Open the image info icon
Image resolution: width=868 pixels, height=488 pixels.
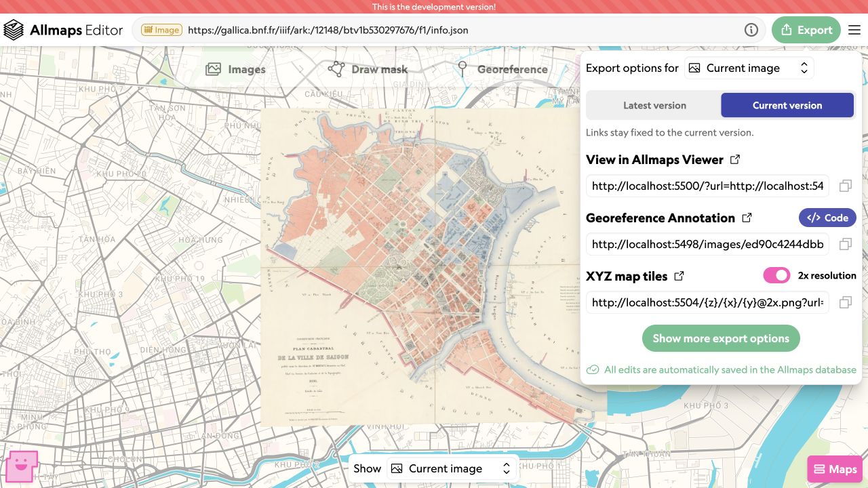tap(751, 30)
